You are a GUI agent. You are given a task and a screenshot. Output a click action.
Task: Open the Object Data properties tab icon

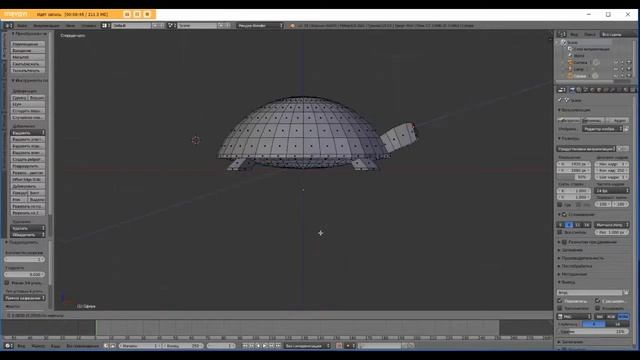619,90
